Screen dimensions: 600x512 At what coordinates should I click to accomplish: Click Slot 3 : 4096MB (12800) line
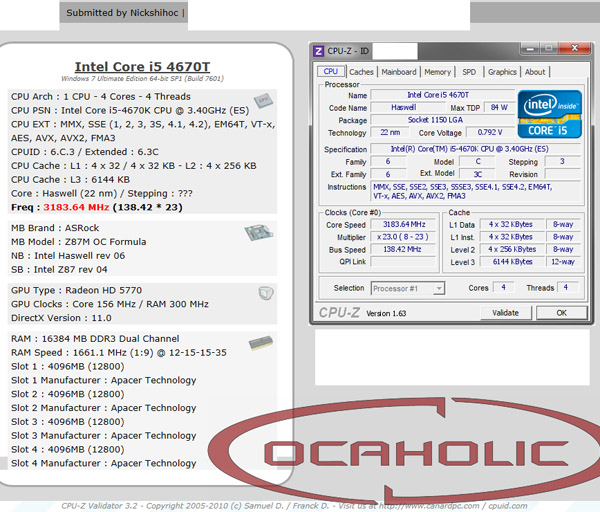click(x=67, y=422)
